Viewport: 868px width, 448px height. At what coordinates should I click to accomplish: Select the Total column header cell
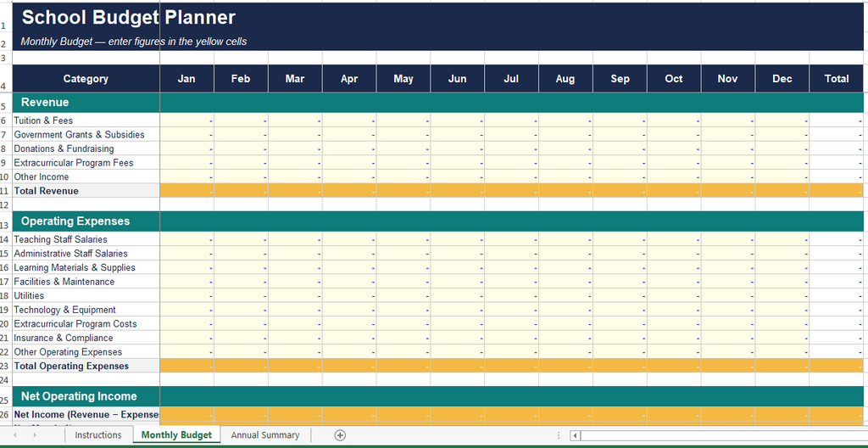pos(837,79)
